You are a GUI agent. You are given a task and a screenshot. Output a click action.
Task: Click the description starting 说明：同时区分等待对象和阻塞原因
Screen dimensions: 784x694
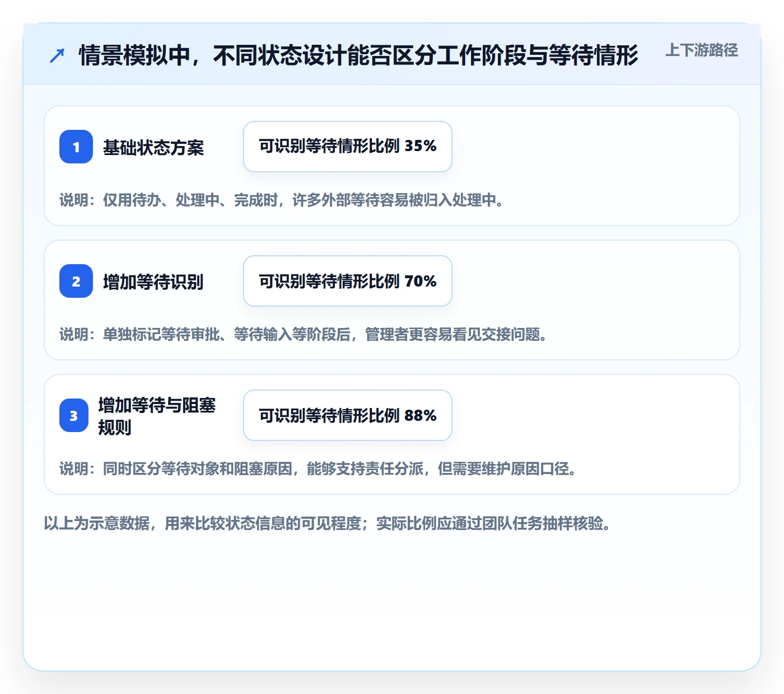point(318,468)
